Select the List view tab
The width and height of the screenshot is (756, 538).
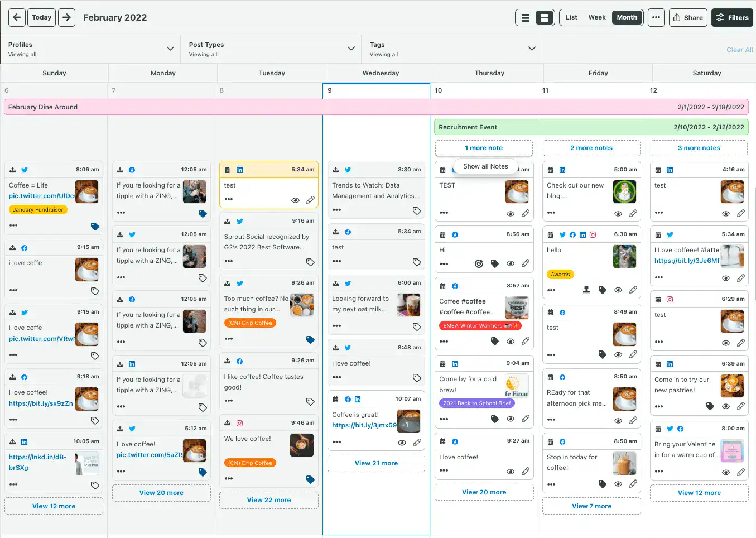571,17
